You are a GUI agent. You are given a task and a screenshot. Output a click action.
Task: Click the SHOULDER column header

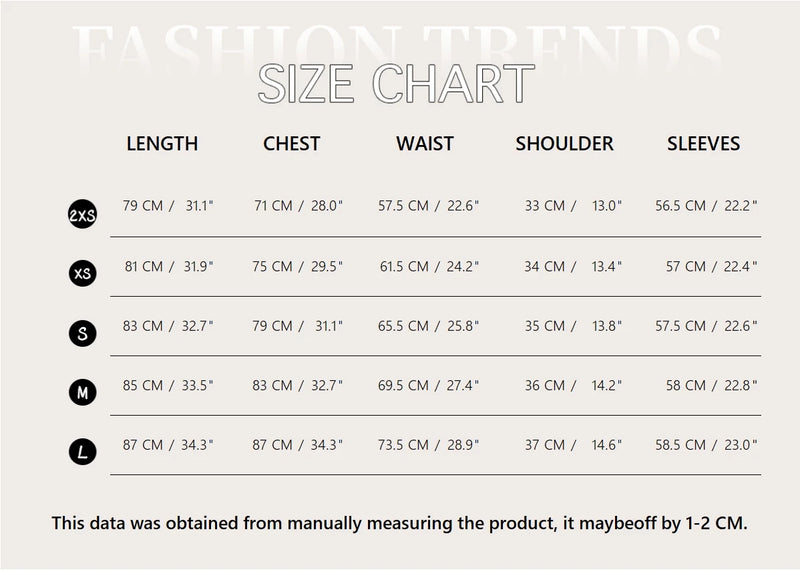(564, 143)
